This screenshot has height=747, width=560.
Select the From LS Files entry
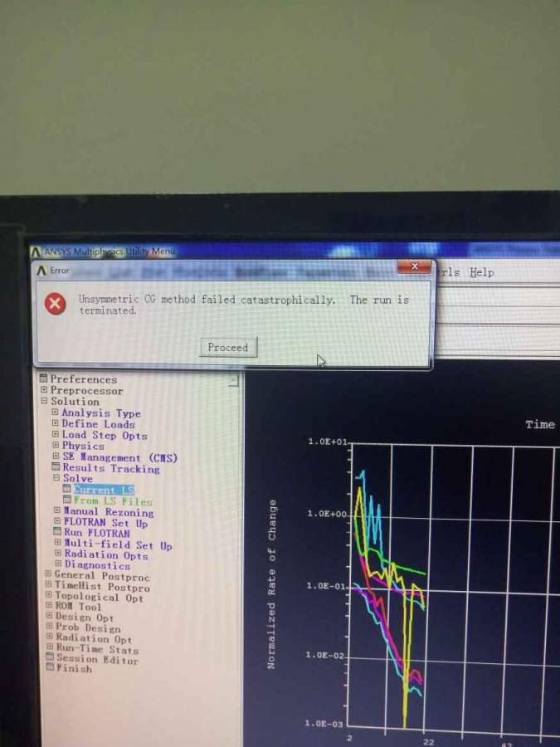[x=113, y=501]
